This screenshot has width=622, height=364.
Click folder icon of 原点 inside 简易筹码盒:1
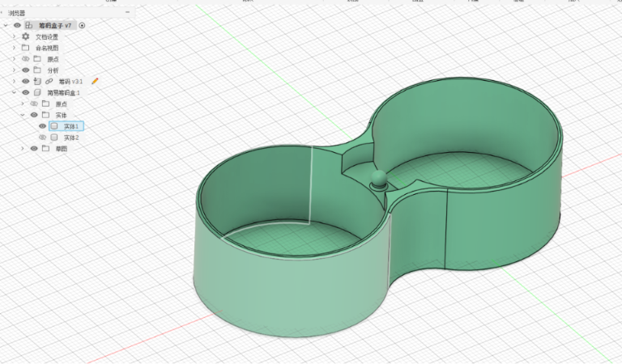click(45, 104)
